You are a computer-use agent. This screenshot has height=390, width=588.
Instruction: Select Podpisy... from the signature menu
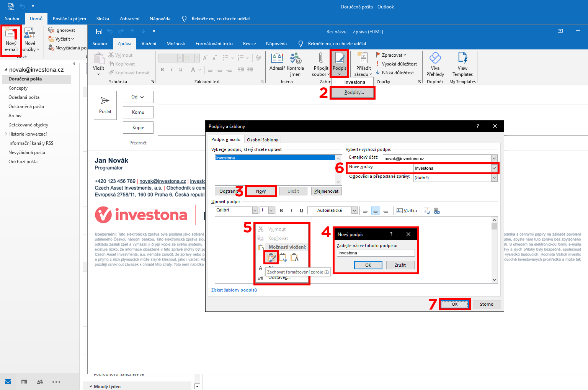(x=354, y=92)
